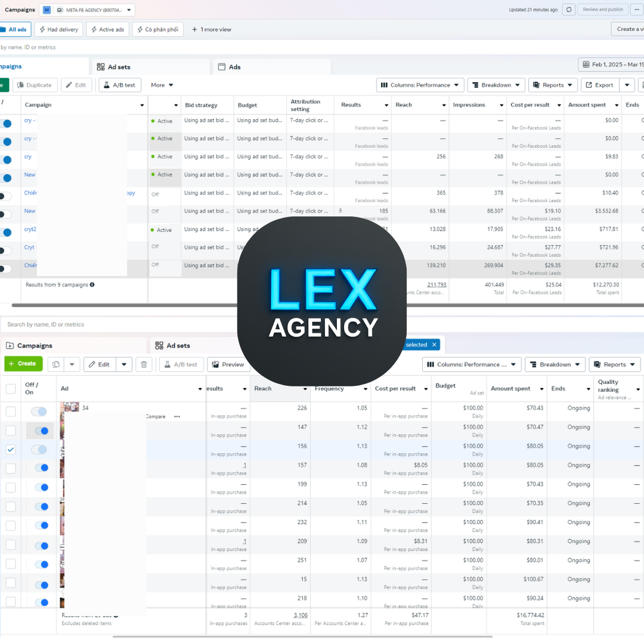Select the Active ads view
The width and height of the screenshot is (644, 644).
[x=108, y=30]
